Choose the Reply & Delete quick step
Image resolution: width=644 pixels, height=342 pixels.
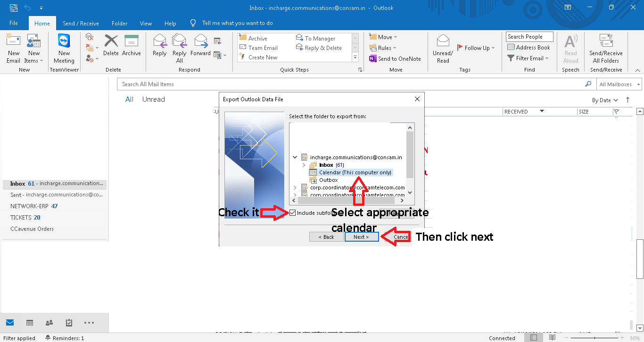pos(319,48)
